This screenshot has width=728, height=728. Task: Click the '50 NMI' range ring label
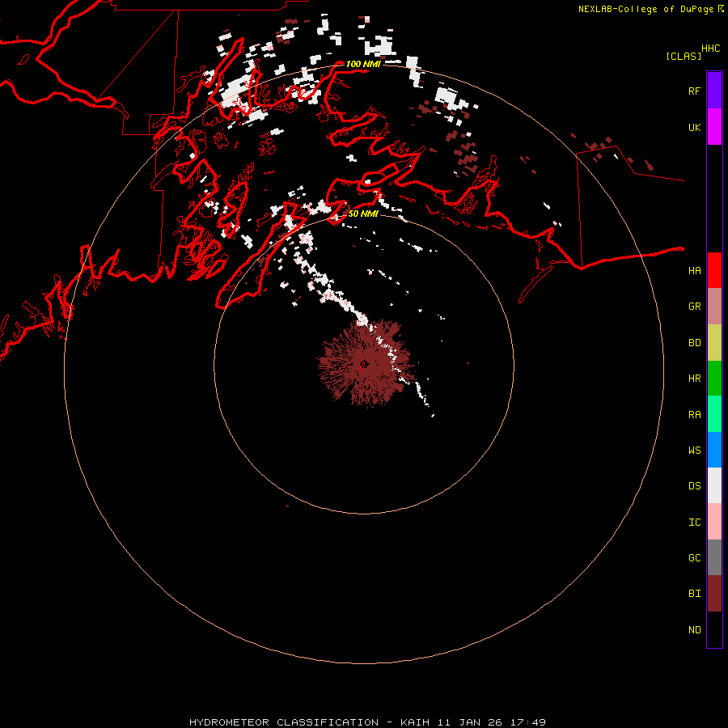[x=363, y=214]
